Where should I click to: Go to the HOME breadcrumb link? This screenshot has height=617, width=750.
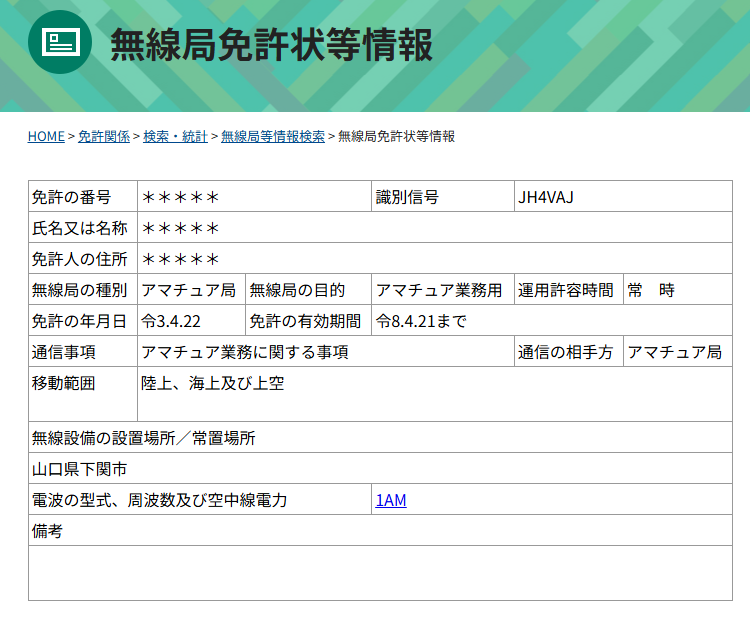[46, 136]
